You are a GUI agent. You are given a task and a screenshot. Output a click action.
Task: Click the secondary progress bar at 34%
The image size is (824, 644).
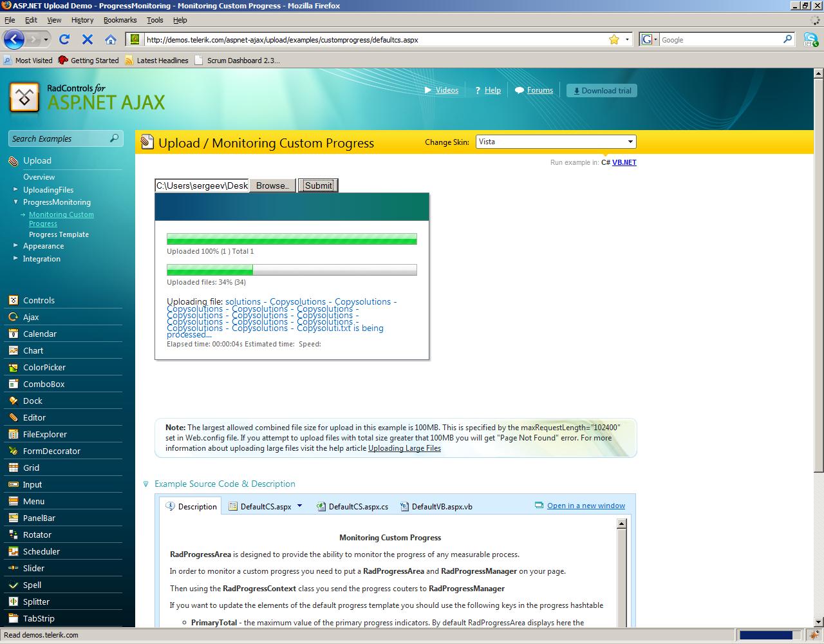coord(292,270)
